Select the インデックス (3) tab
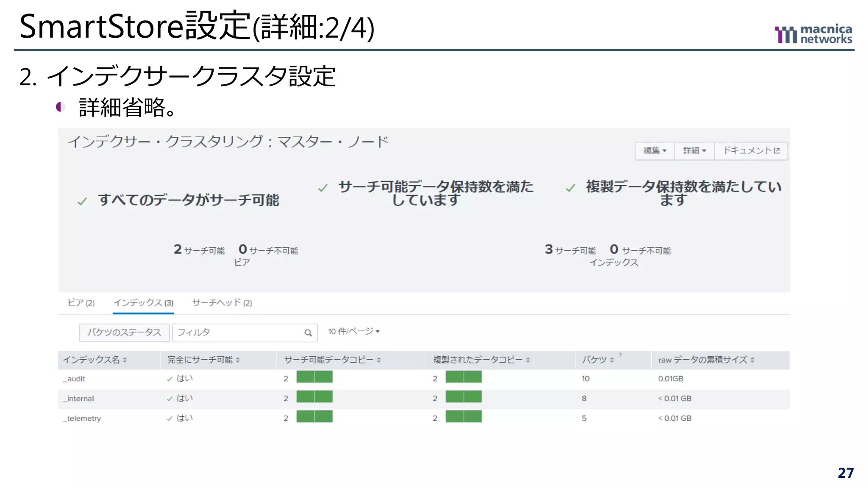 tap(143, 303)
